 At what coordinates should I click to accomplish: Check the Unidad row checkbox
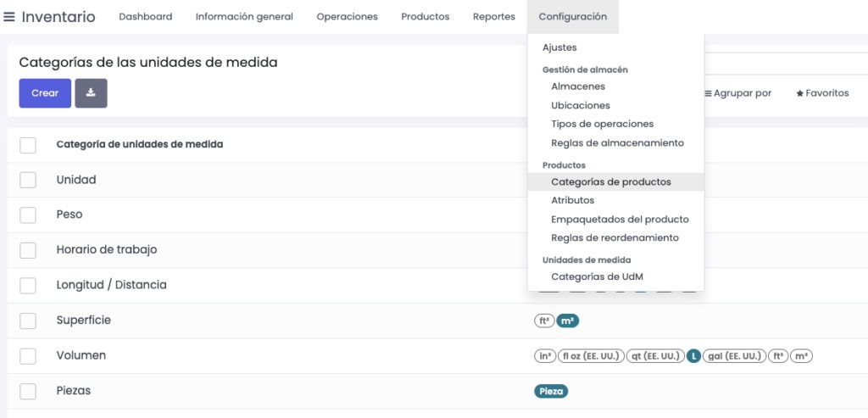pyautogui.click(x=28, y=180)
